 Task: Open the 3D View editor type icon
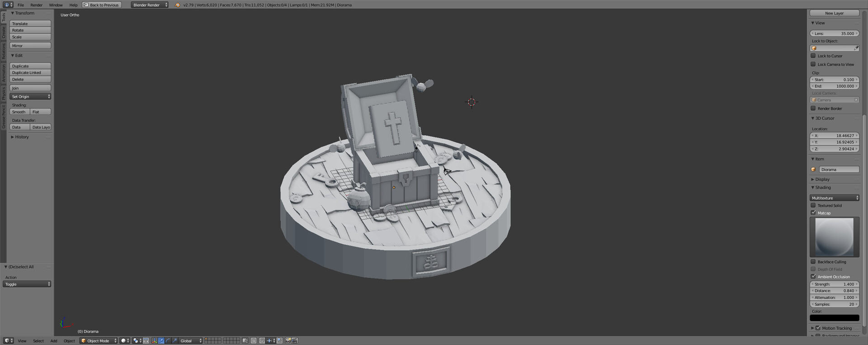9,340
